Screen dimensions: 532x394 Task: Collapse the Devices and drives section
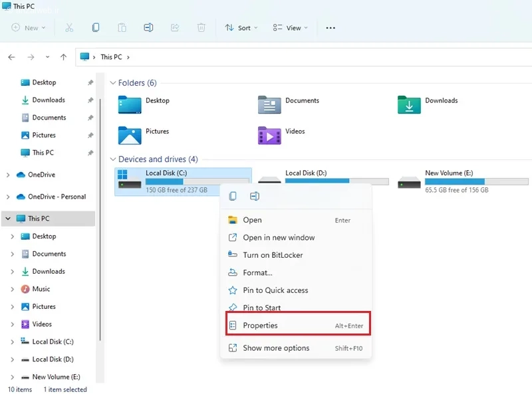coord(114,159)
